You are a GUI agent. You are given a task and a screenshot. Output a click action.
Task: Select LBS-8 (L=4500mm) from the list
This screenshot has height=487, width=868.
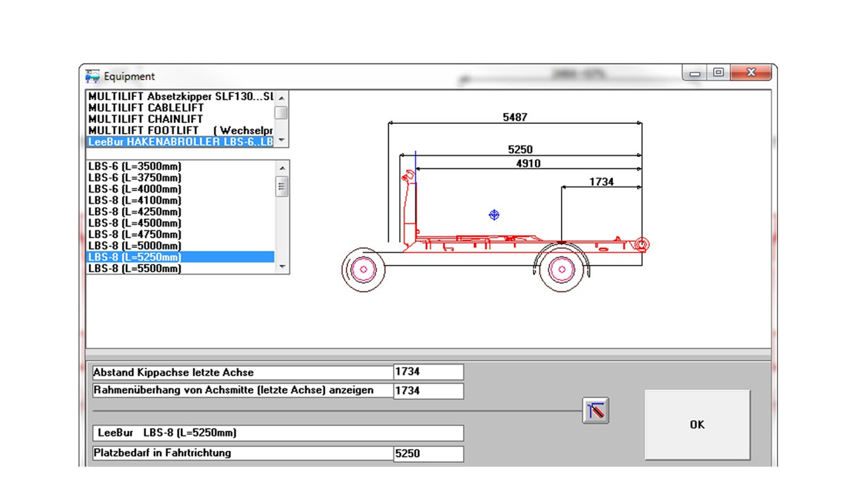click(135, 223)
